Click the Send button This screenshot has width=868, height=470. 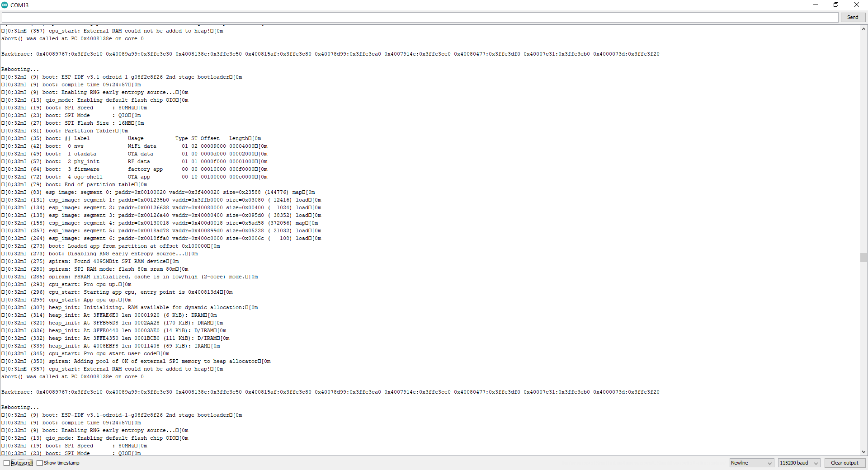pyautogui.click(x=853, y=17)
